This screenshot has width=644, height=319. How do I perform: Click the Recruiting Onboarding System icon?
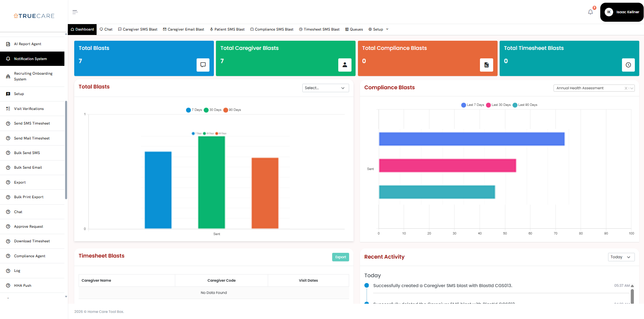click(8, 76)
